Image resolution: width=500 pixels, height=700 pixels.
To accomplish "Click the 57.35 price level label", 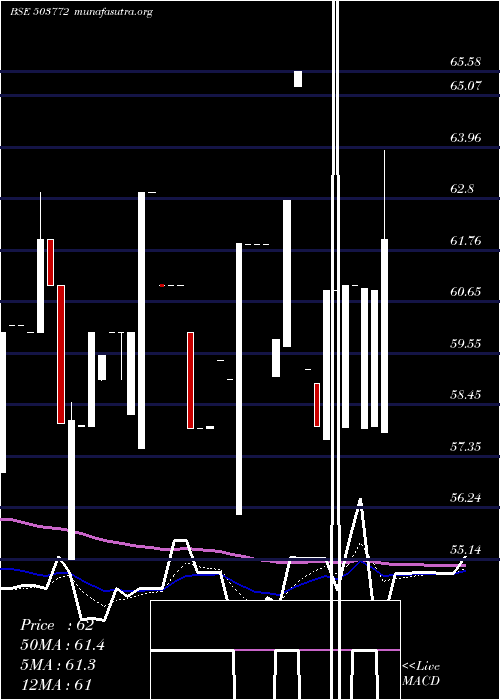I will (466, 446).
